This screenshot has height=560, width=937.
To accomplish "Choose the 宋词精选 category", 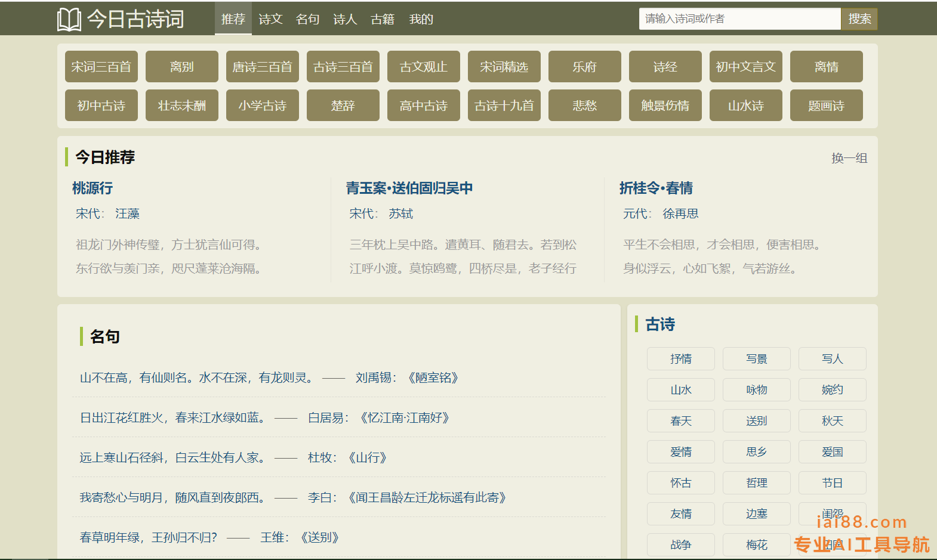I will (504, 66).
